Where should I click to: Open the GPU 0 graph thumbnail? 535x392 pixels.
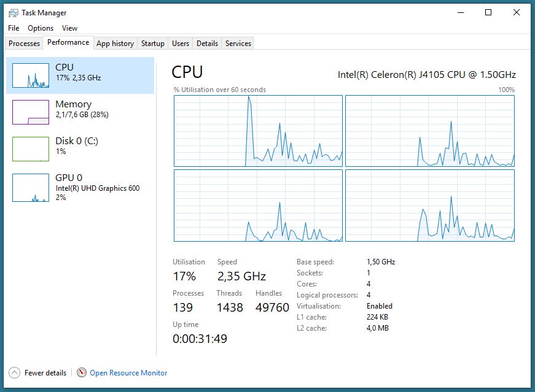[31, 188]
